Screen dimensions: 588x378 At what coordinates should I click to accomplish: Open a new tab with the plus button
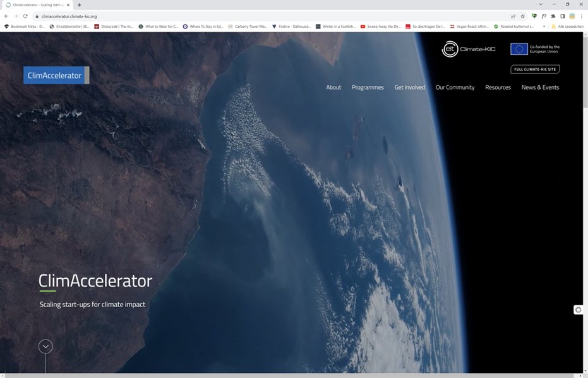coord(79,5)
